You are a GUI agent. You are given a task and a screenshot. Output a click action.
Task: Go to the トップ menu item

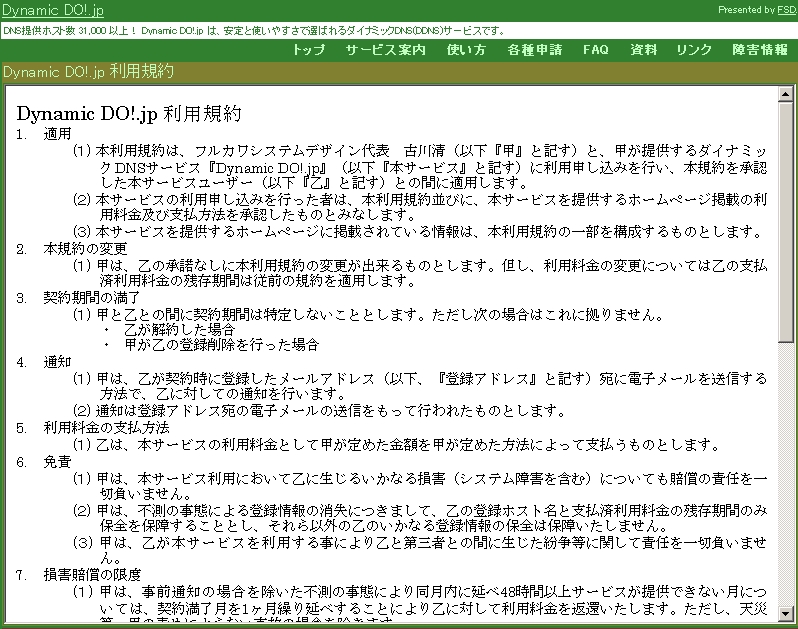308,50
